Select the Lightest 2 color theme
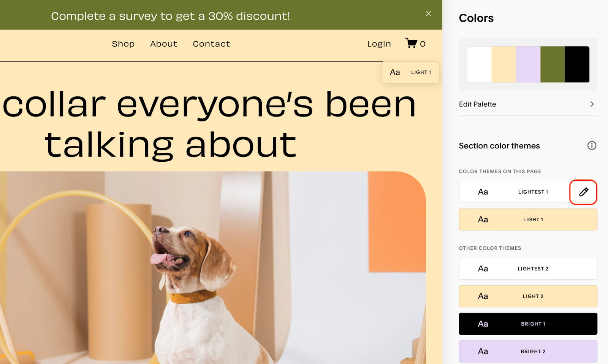Image resolution: width=608 pixels, height=364 pixels. point(528,269)
